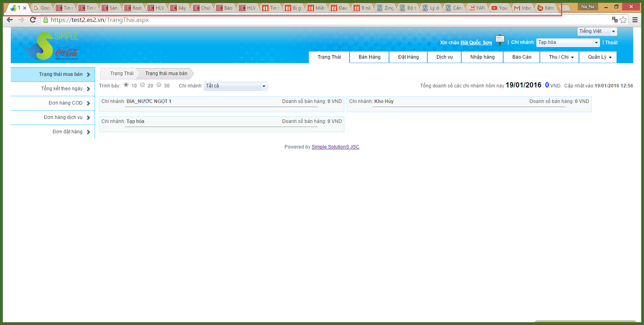Open Simple SolutionS JSC link
This screenshot has height=325, width=644.
335,147
